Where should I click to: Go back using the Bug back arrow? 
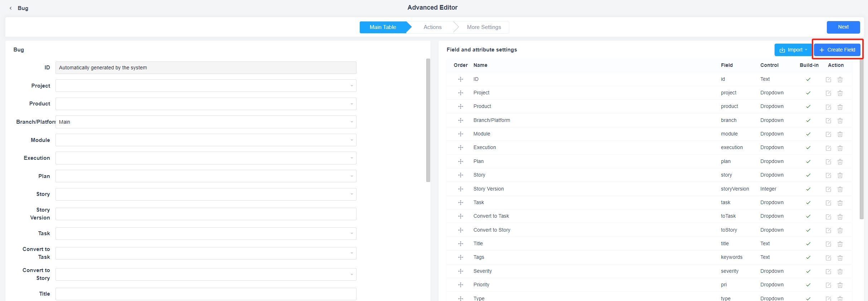click(x=11, y=8)
